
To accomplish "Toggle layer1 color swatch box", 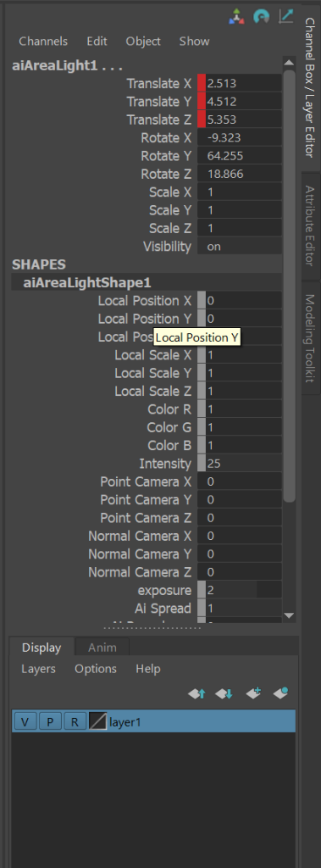I will (x=98, y=721).
